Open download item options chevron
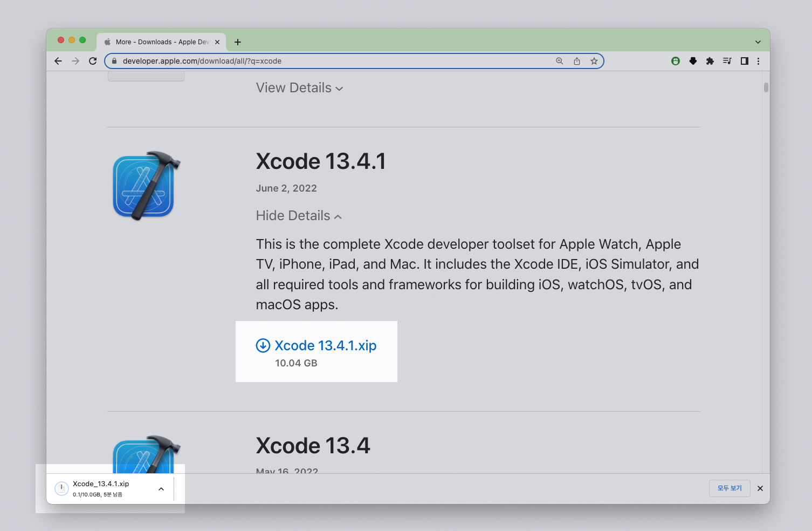The image size is (812, 531). click(161, 489)
